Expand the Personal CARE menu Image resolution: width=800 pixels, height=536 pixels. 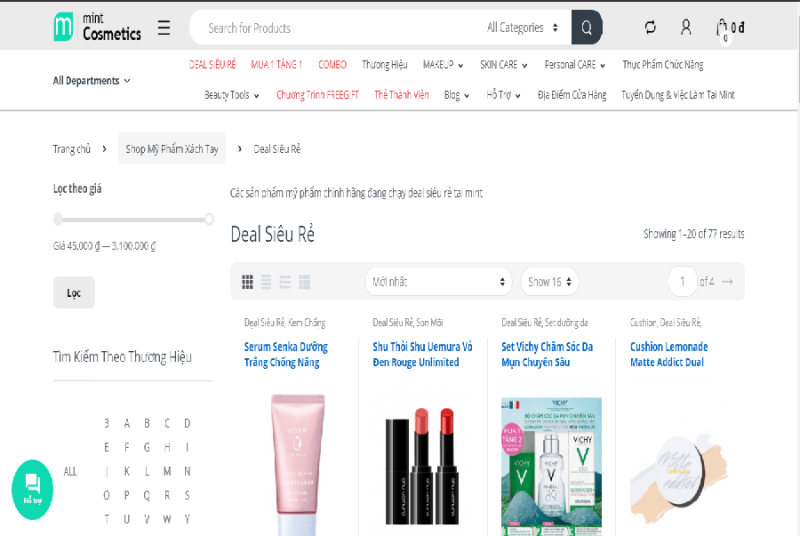click(575, 65)
